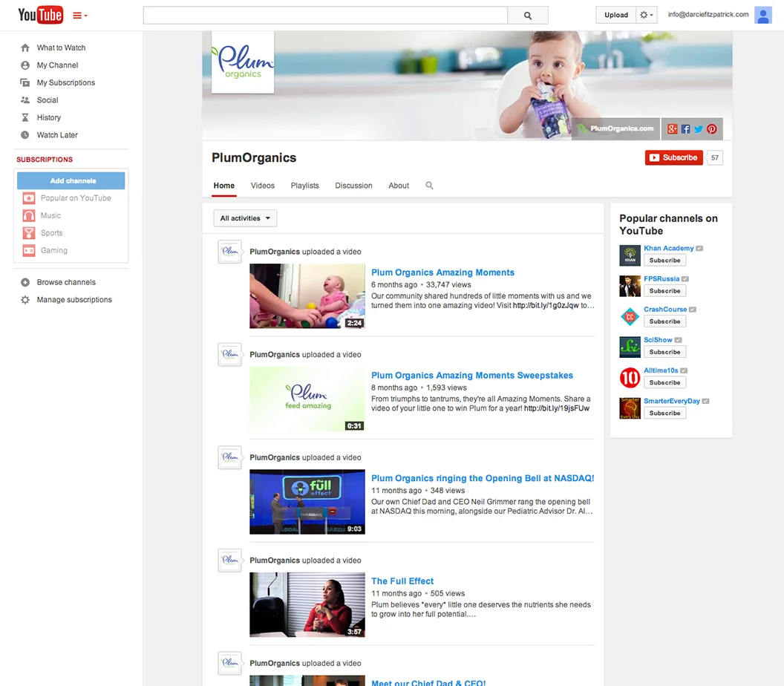Click the My Channel person icon
The width and height of the screenshot is (784, 686).
click(25, 65)
